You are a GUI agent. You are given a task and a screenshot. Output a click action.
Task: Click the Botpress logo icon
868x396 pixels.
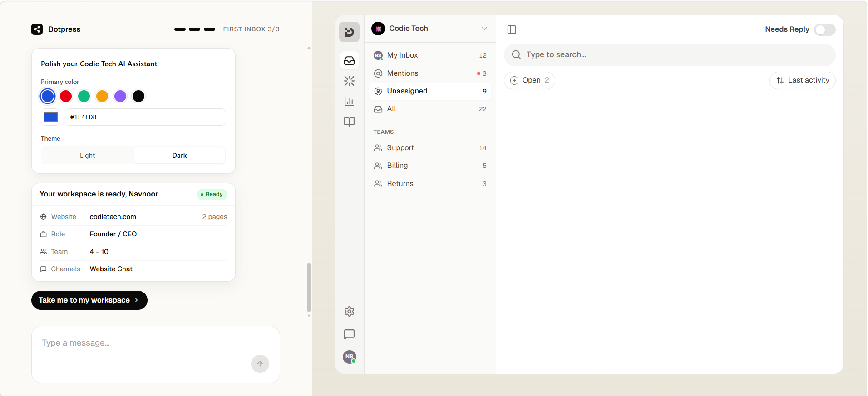click(37, 29)
